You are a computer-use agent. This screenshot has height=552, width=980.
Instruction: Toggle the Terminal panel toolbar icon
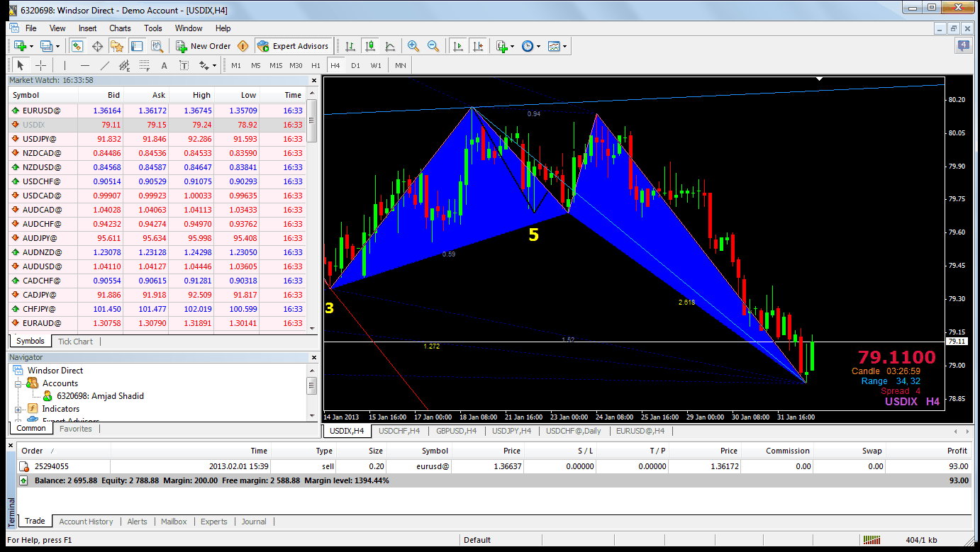click(137, 46)
